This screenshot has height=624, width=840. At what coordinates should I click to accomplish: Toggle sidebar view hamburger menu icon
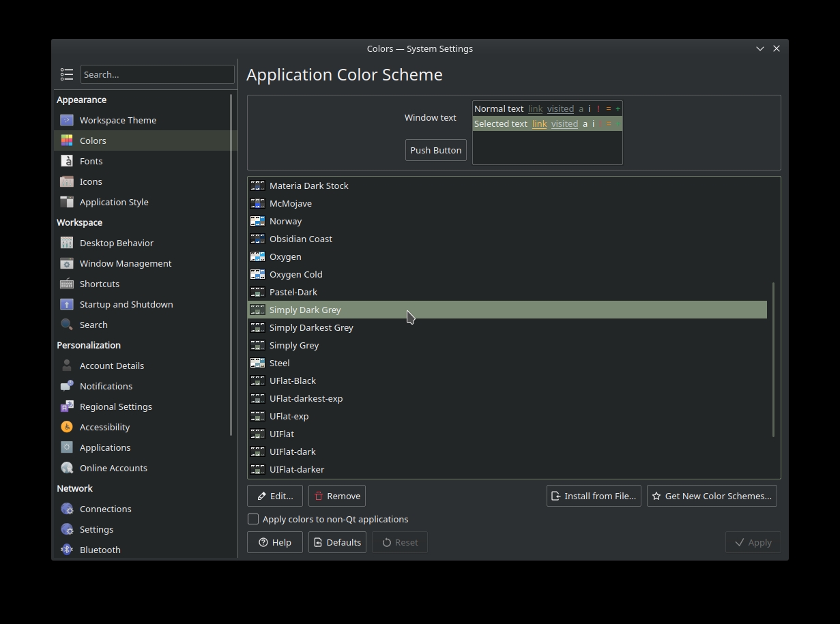67,74
